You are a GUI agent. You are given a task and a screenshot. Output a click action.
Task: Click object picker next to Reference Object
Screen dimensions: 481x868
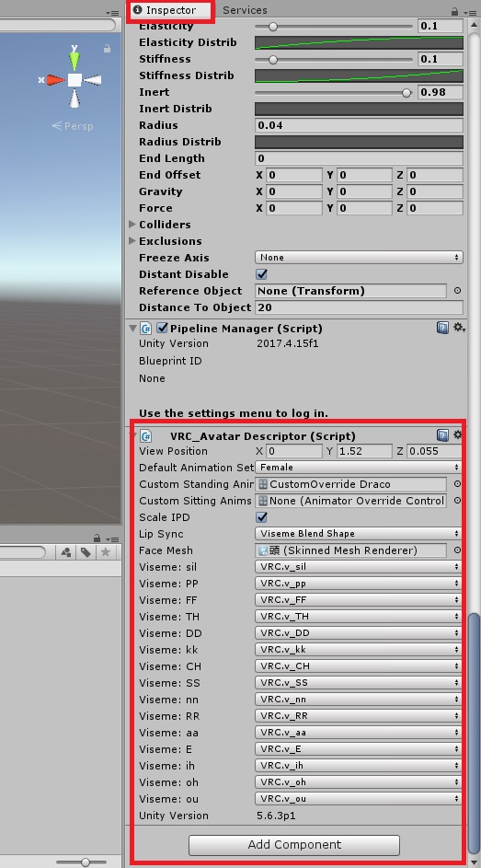457,291
